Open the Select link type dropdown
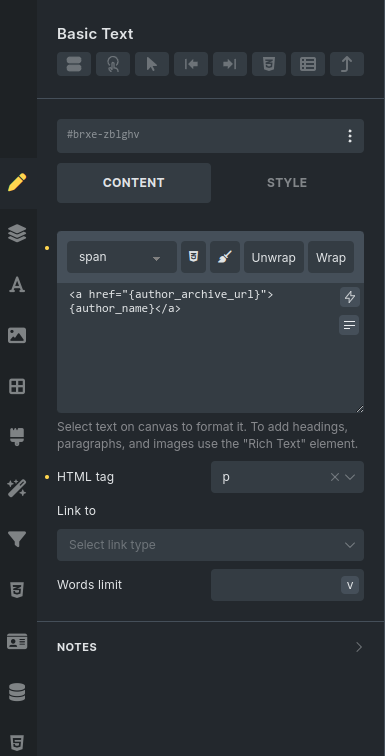The image size is (385, 756). point(210,545)
